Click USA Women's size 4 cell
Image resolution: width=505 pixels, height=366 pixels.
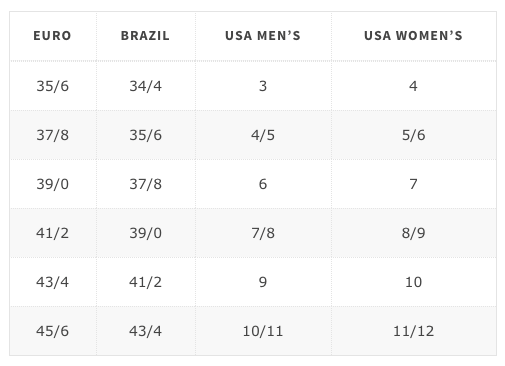pos(413,86)
